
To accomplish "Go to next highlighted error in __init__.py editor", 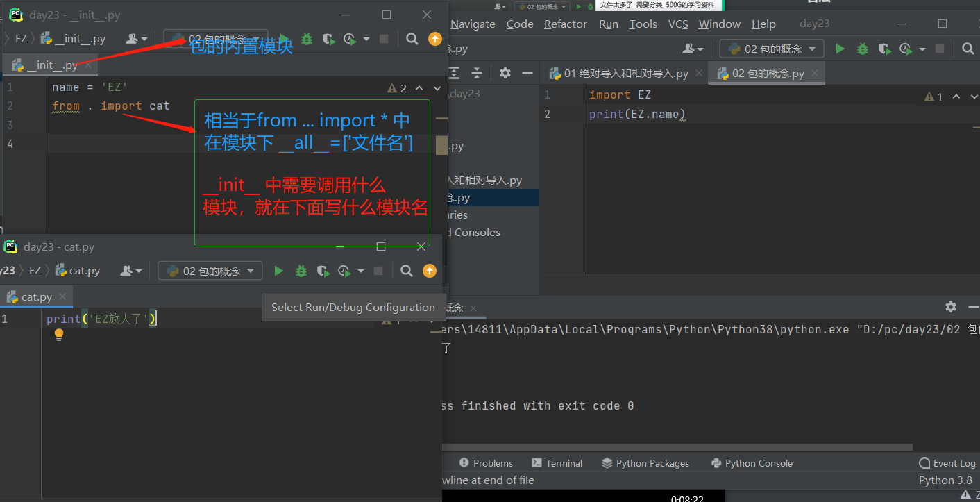I will 437,88.
